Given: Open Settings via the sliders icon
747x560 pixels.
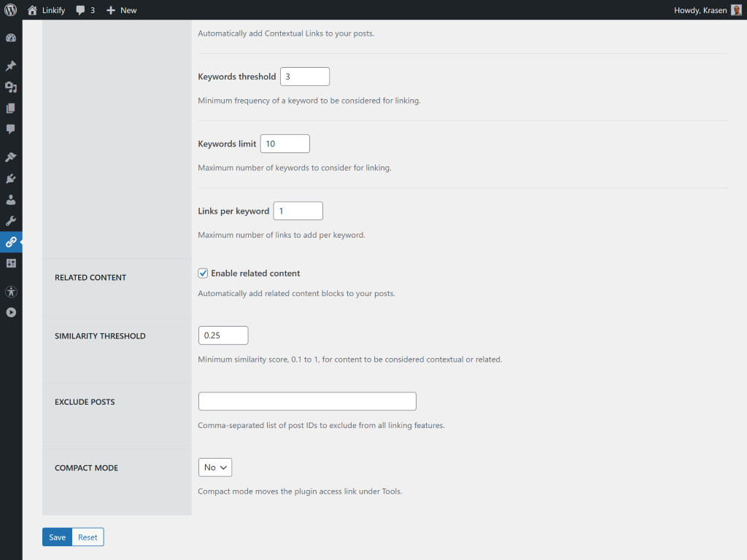Looking at the screenshot, I should tap(11, 263).
